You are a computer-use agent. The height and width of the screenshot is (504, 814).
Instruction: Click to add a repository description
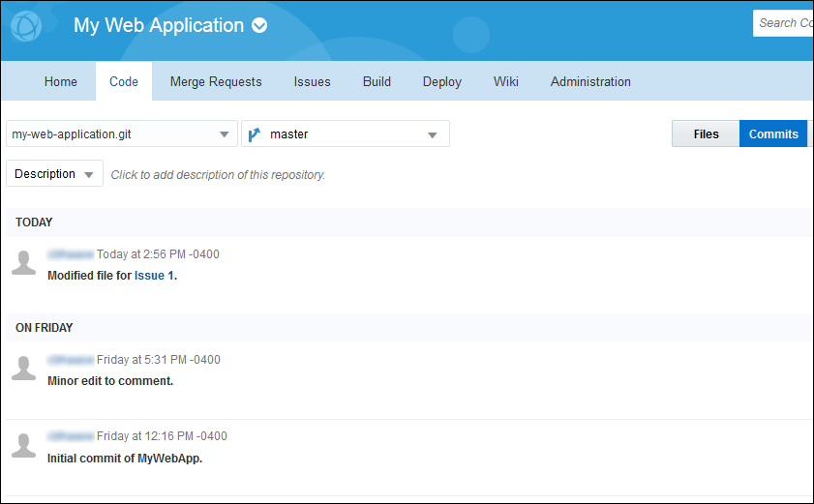click(x=218, y=175)
